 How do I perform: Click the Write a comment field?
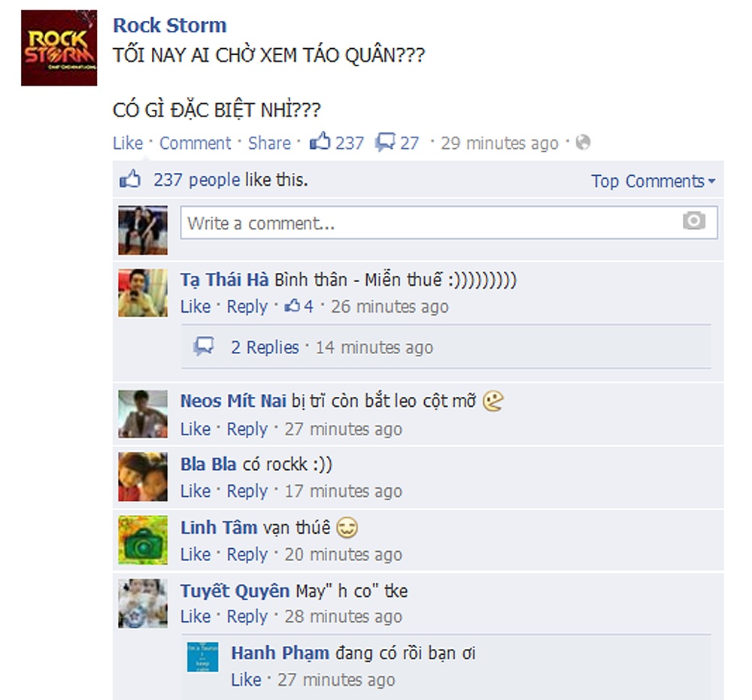(449, 223)
